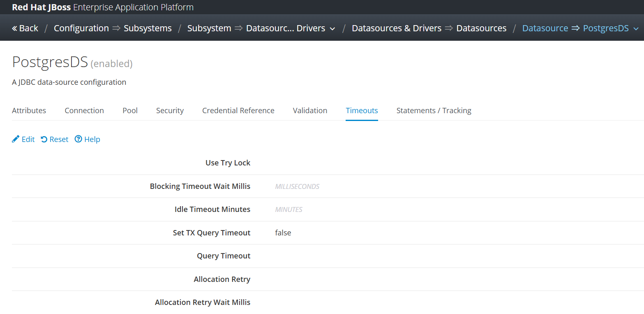Image resolution: width=644 pixels, height=314 pixels.
Task: Click the PostgresDS page heading
Action: tap(50, 62)
